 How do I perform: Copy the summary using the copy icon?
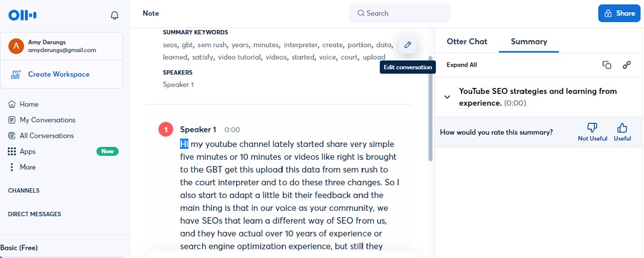(x=607, y=65)
